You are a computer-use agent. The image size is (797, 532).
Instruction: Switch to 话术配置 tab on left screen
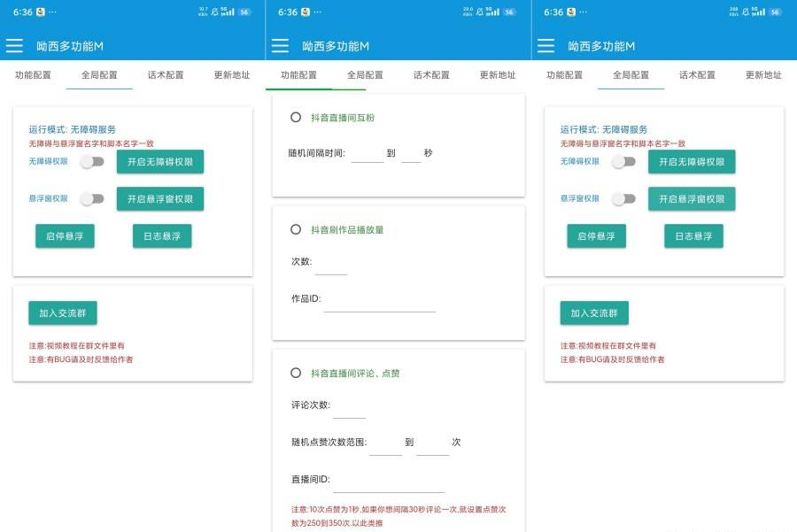pos(166,74)
